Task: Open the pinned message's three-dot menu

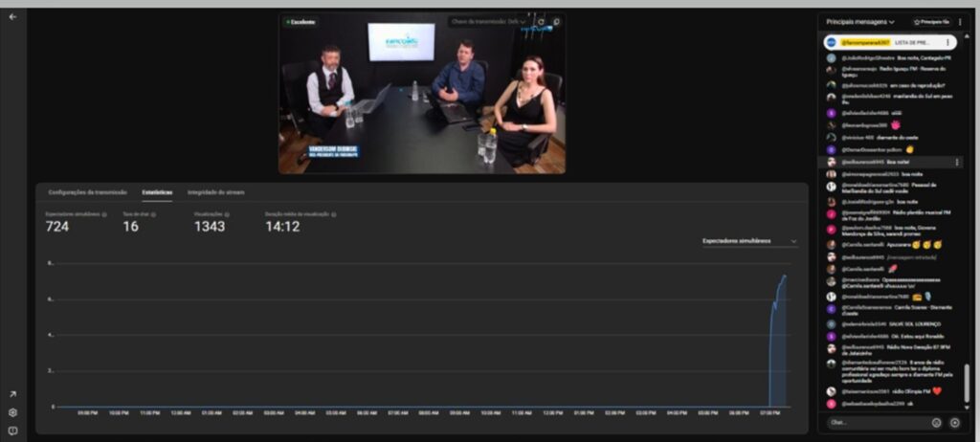Action: [x=948, y=43]
